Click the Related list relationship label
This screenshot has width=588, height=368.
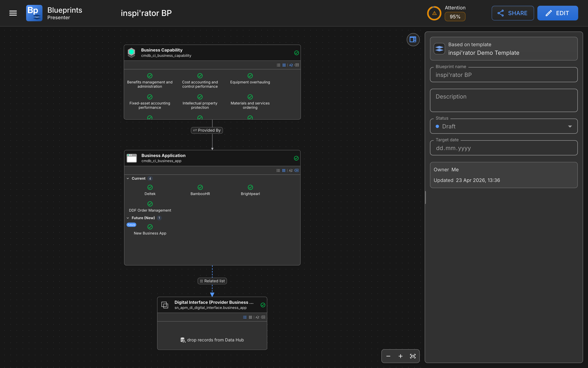pos(212,281)
